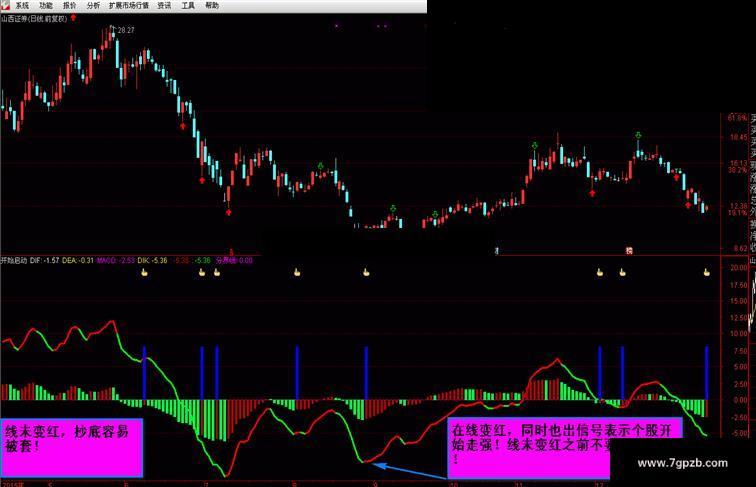Image resolution: width=756 pixels, height=487 pixels.
Task: Open the 报价 menu
Action: 69,5
